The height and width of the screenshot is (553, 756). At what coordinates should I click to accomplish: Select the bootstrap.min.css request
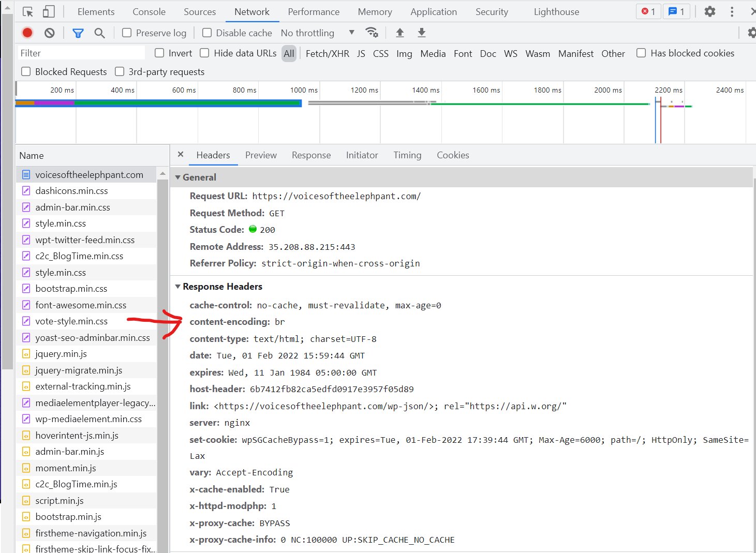coord(86,289)
